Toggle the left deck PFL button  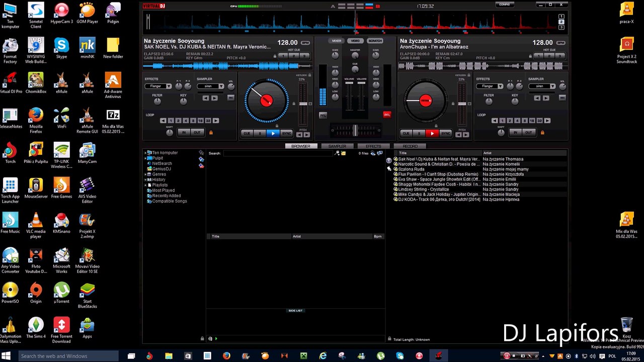coord(323,115)
